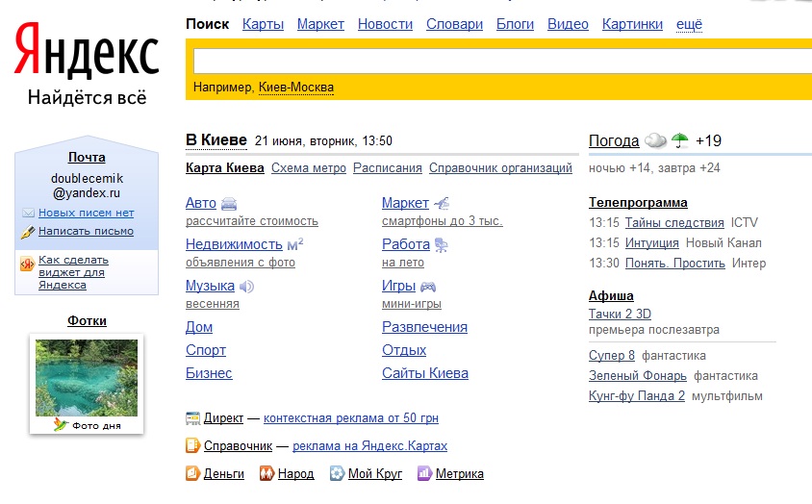The image size is (812, 504).
Task: Open the В Киеве city selector
Action: (x=216, y=140)
